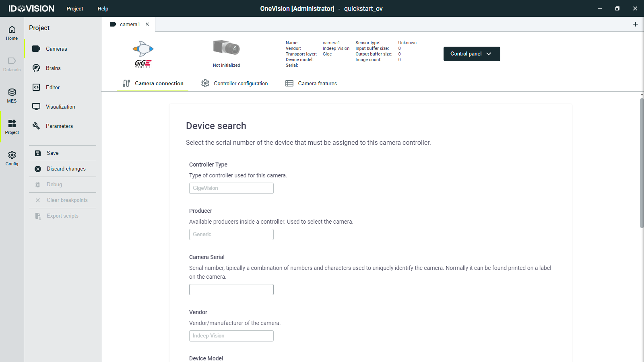The height and width of the screenshot is (362, 644).
Task: Click the vertical scrollbar thumb
Action: tap(642, 163)
